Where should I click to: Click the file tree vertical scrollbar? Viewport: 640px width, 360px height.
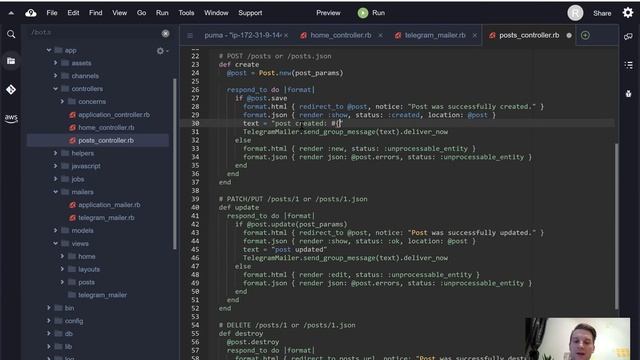pyautogui.click(x=175, y=163)
